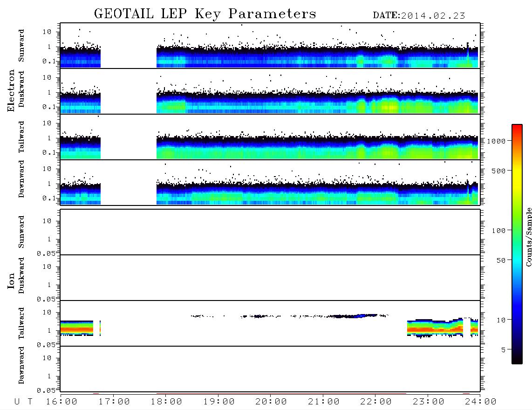Click the "1" tick of Electron Tailward panel

(x=49, y=138)
